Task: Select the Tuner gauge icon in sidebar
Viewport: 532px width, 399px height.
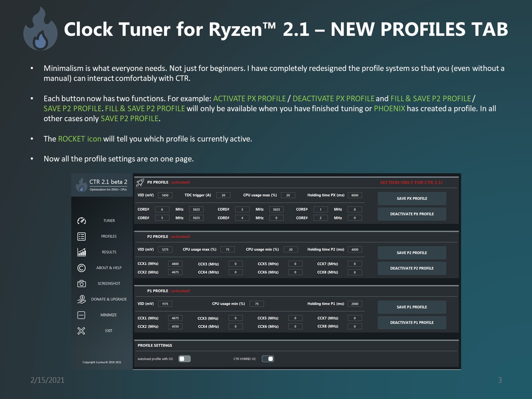Action: pyautogui.click(x=81, y=220)
